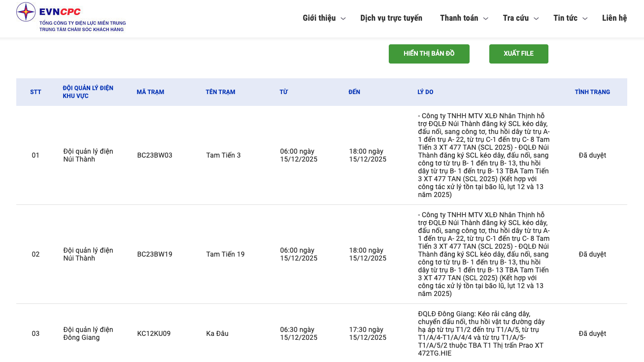Open the Dịch vụ trực tuyến menu
644x362 pixels.
(x=391, y=18)
